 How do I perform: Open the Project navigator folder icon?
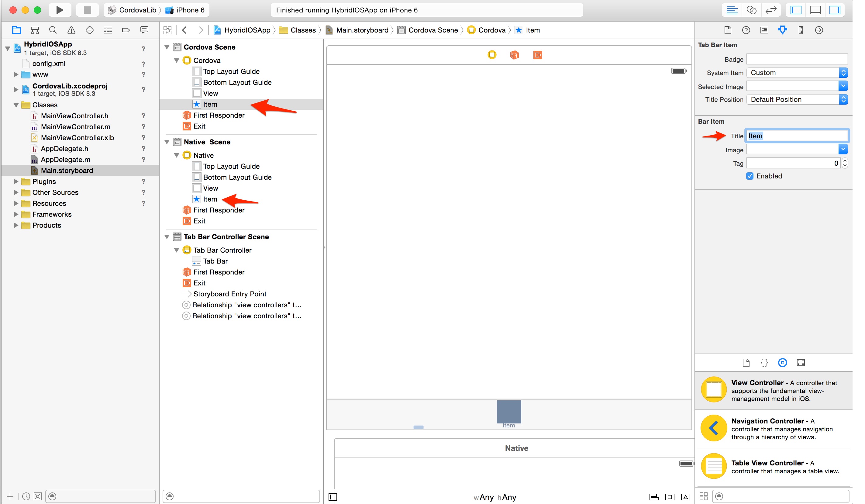(16, 30)
